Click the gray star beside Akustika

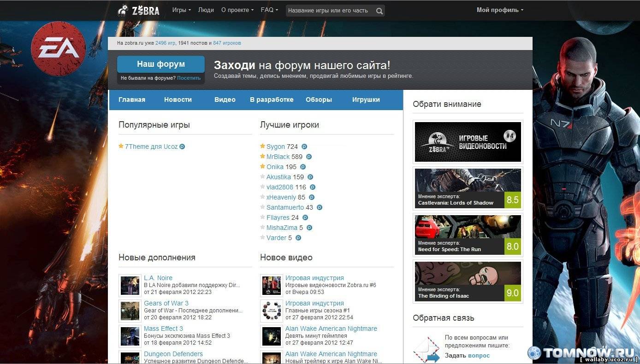262,176
